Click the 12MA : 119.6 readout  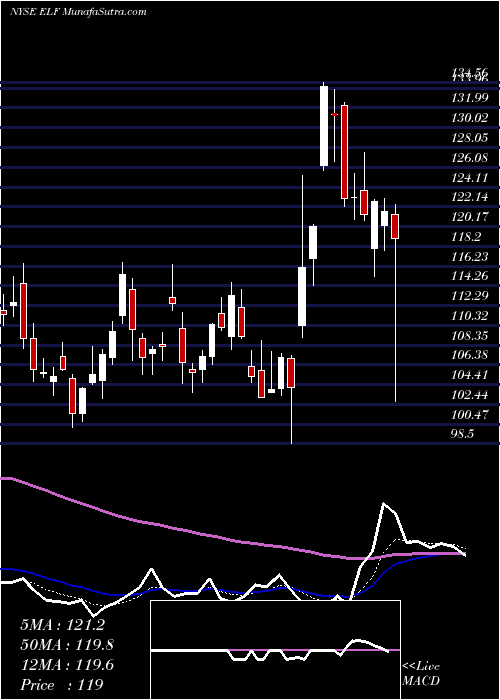click(x=67, y=665)
